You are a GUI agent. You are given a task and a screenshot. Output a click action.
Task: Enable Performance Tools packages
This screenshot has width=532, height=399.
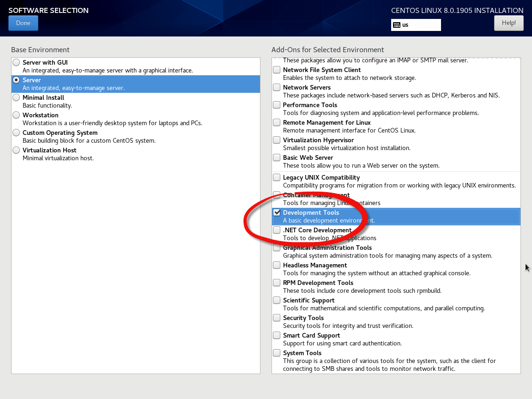coord(277,105)
